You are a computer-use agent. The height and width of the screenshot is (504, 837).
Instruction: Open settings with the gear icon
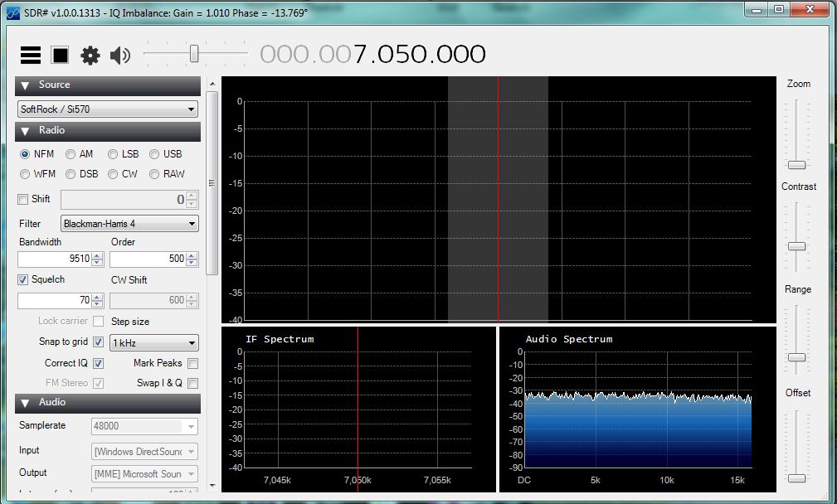click(90, 55)
